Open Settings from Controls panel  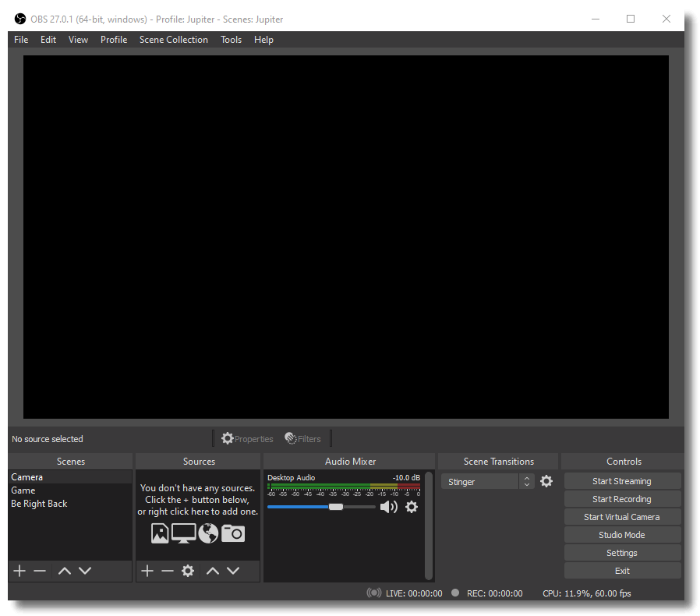pos(622,553)
